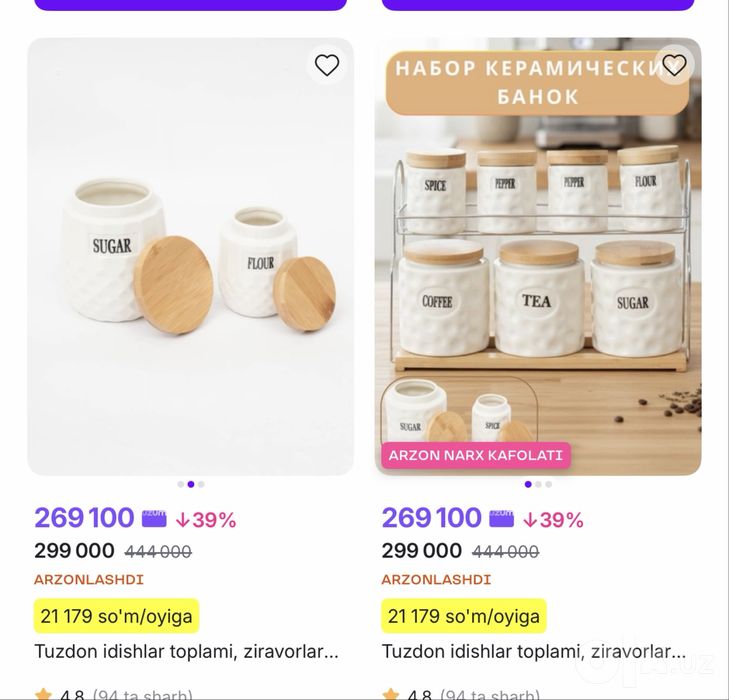
Task: Tap the star rating icon under right product
Action: (x=391, y=694)
